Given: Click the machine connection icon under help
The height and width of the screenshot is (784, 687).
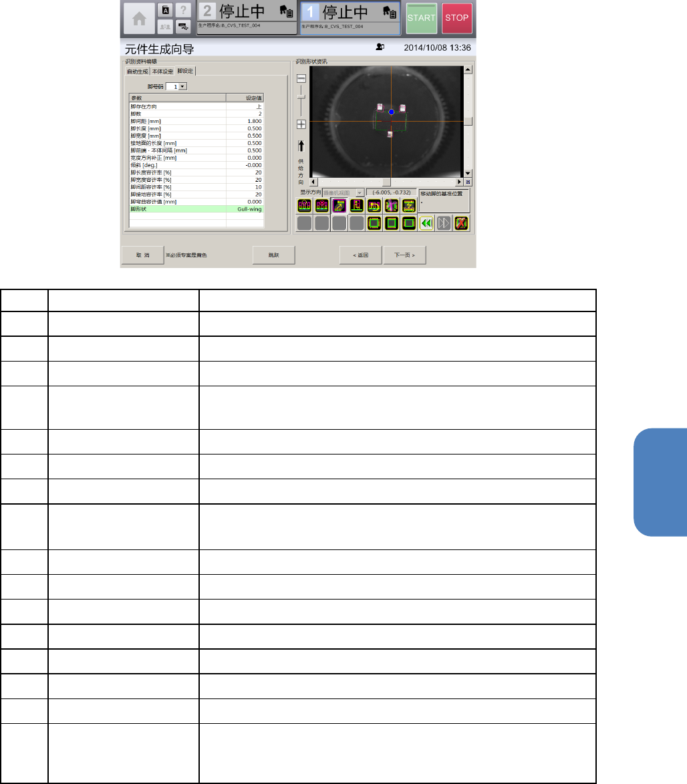Looking at the screenshot, I should 184,27.
